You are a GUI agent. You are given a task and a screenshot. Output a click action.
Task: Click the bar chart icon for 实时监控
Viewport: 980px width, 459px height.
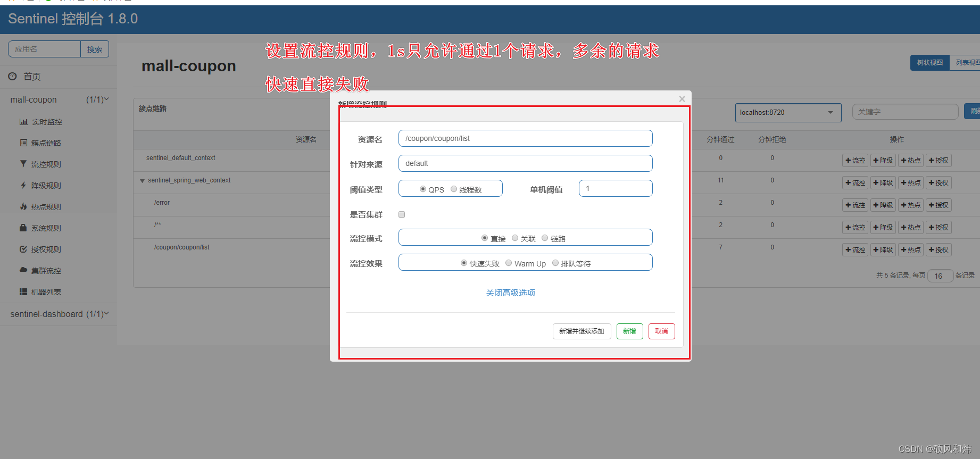[23, 122]
